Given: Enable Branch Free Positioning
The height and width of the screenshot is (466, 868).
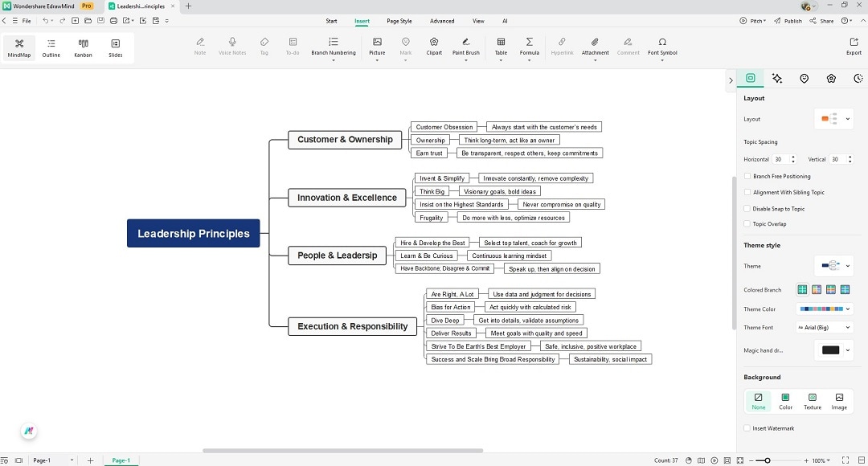Looking at the screenshot, I should (x=747, y=176).
